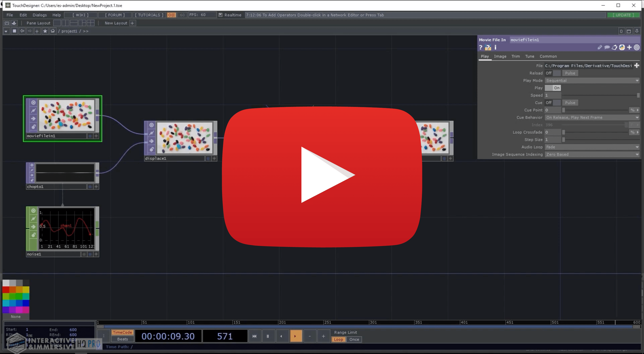Viewport: 644px width, 354px height.
Task: Toggle the Reload Off switch
Action: [x=553, y=73]
